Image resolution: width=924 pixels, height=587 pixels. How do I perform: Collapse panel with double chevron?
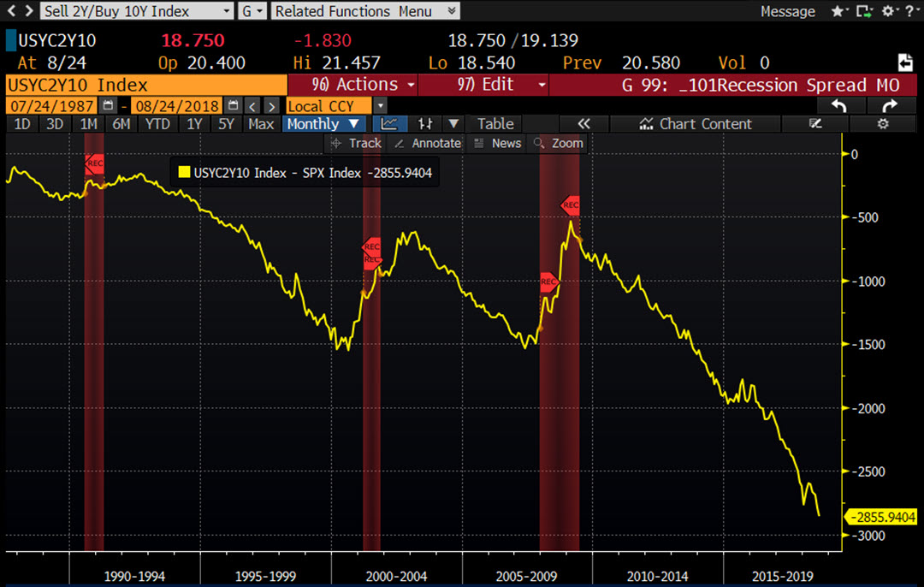click(583, 124)
